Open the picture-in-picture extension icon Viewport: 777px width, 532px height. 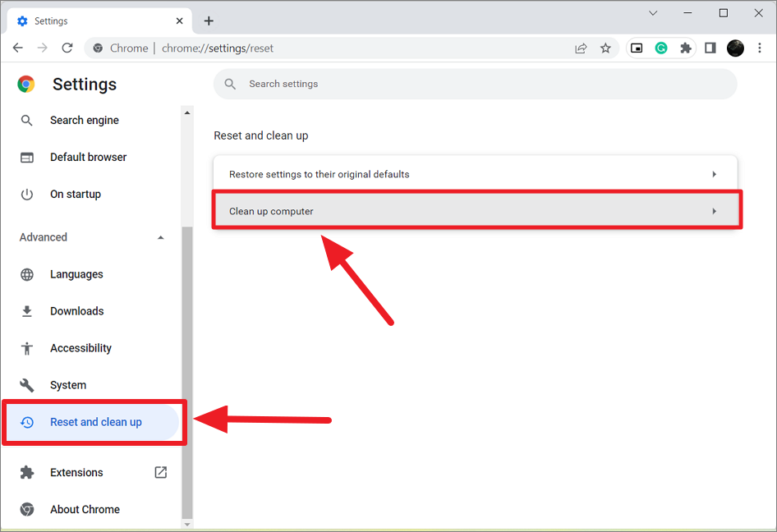point(637,48)
